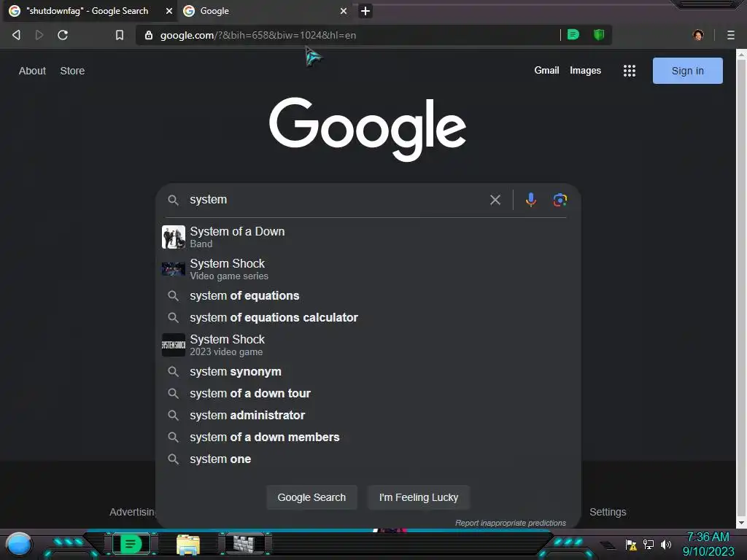Screen dimensions: 747x560
Task: Click Report inappropriate predictions
Action: tap(510, 523)
